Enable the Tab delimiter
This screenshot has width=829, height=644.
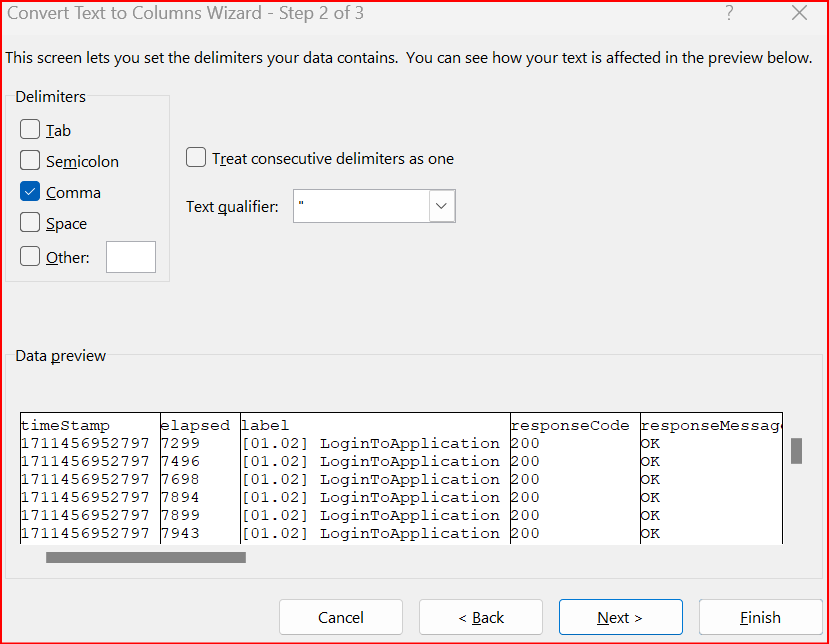point(29,129)
